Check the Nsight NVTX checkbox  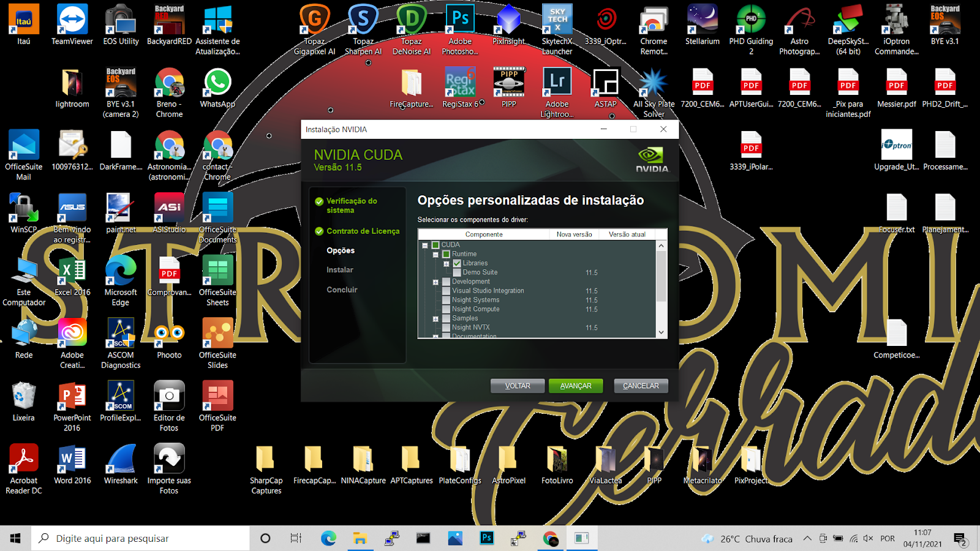(x=446, y=328)
